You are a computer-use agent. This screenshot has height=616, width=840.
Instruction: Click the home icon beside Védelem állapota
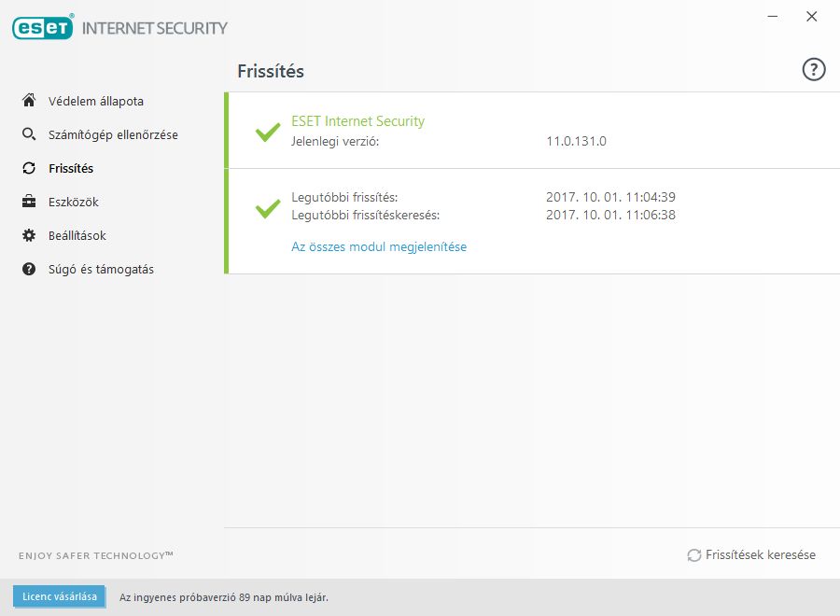tap(29, 100)
